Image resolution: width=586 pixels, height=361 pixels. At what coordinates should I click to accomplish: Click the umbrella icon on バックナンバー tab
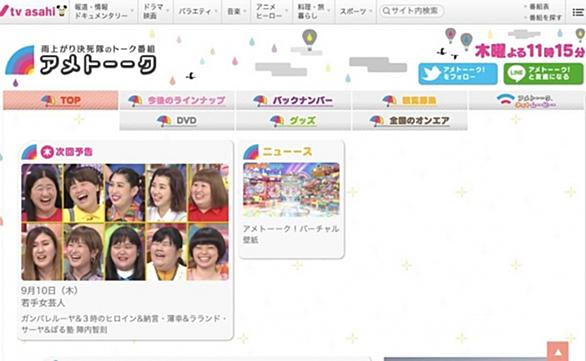tap(260, 101)
